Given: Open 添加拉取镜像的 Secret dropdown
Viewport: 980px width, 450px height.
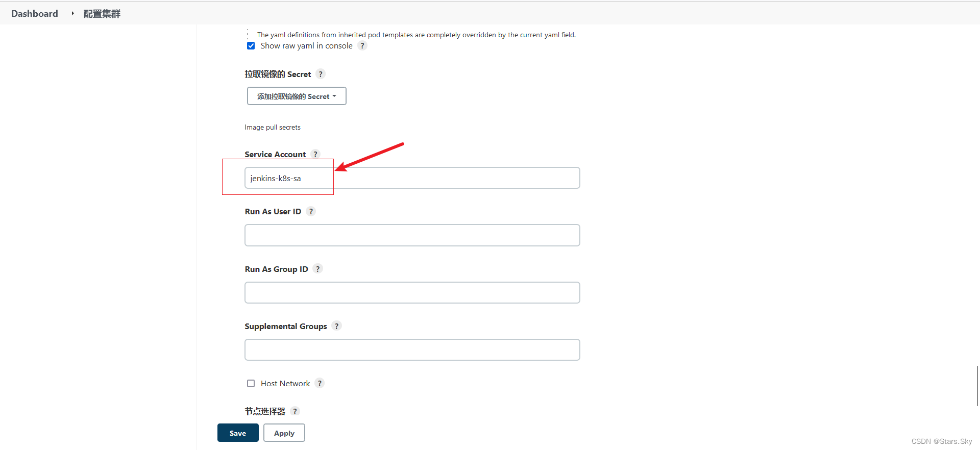Looking at the screenshot, I should tap(297, 96).
